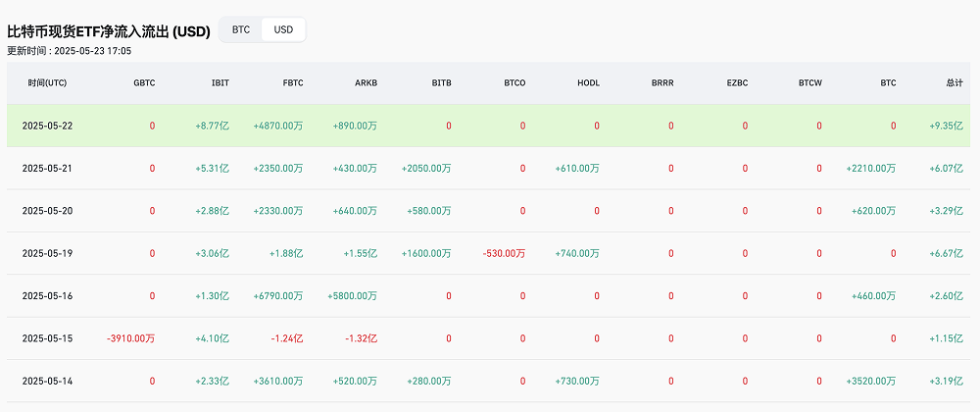Switch the unit toggle to BTC
Image resolution: width=980 pixels, height=412 pixels.
tap(241, 29)
